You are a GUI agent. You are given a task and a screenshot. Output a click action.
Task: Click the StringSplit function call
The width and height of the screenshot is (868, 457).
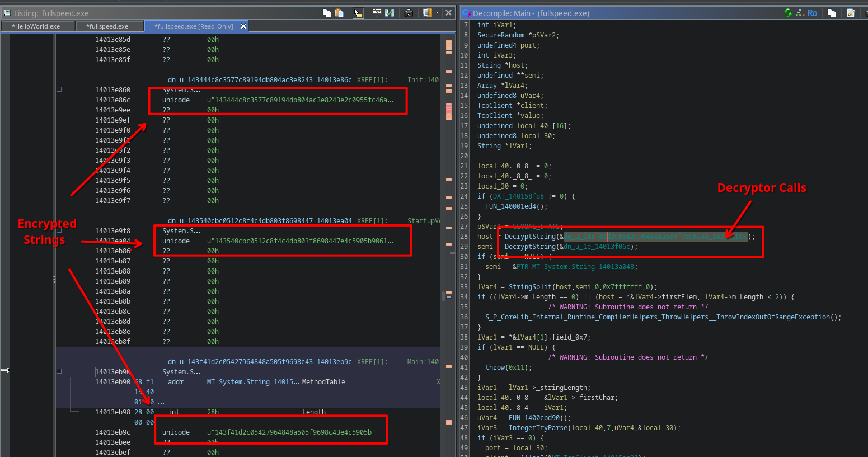[x=528, y=287]
